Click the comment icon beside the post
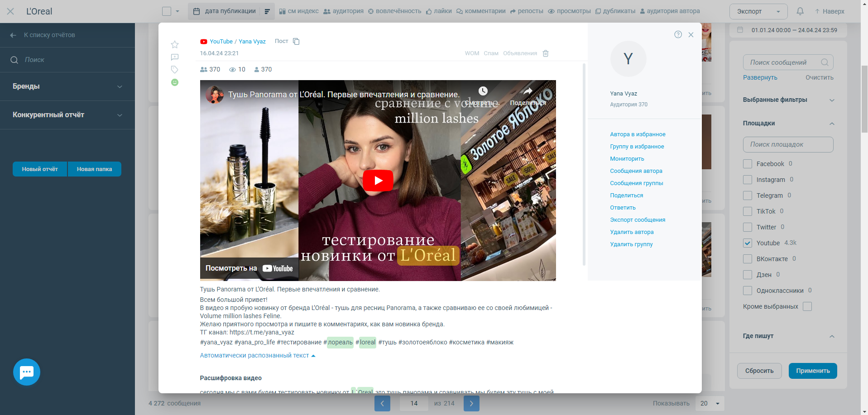Viewport: 868px width, 415px height. click(175, 57)
